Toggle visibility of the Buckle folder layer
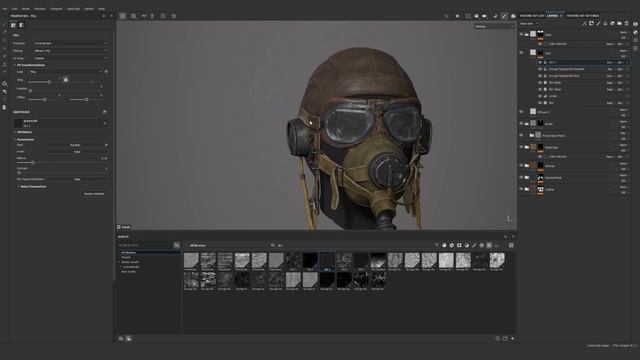Image resolution: width=640 pixels, height=360 pixels. click(x=521, y=123)
